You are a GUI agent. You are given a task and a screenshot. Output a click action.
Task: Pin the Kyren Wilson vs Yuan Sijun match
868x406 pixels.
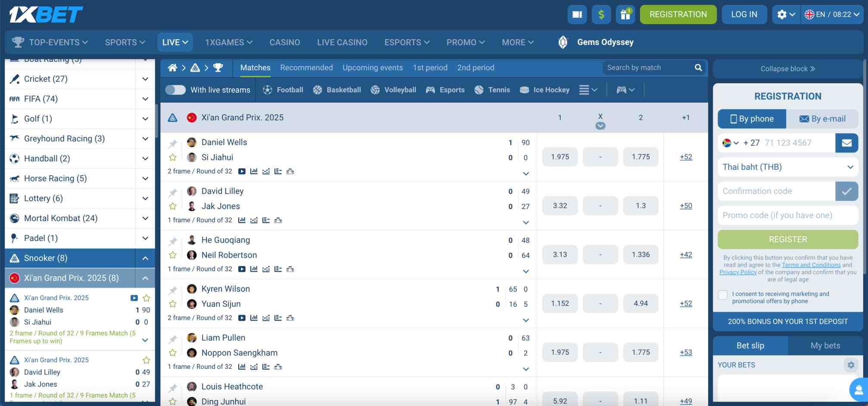click(173, 289)
